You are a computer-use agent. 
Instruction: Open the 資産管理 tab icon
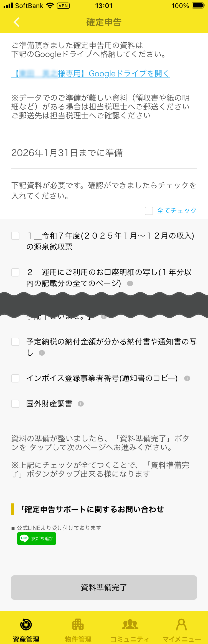(26, 625)
